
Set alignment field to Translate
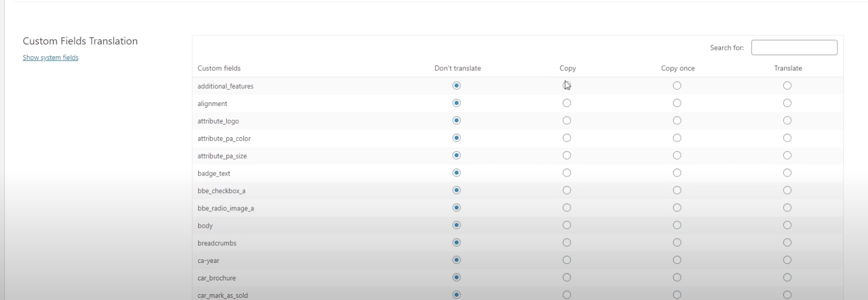(x=787, y=103)
